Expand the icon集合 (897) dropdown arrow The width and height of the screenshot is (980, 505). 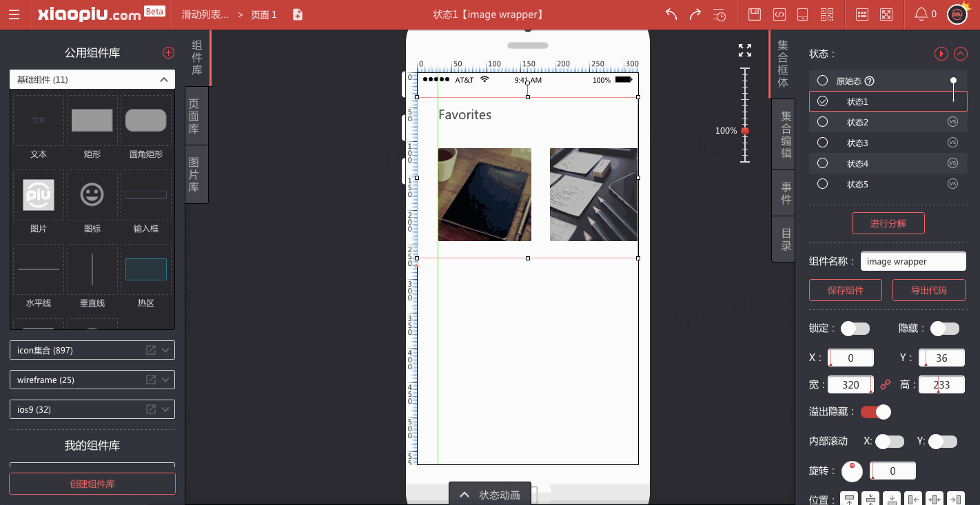click(165, 350)
